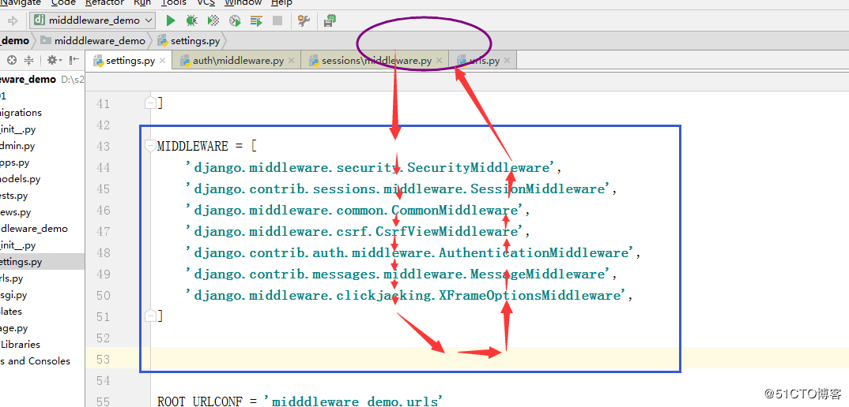Select External Libraries tree node

coord(20,345)
